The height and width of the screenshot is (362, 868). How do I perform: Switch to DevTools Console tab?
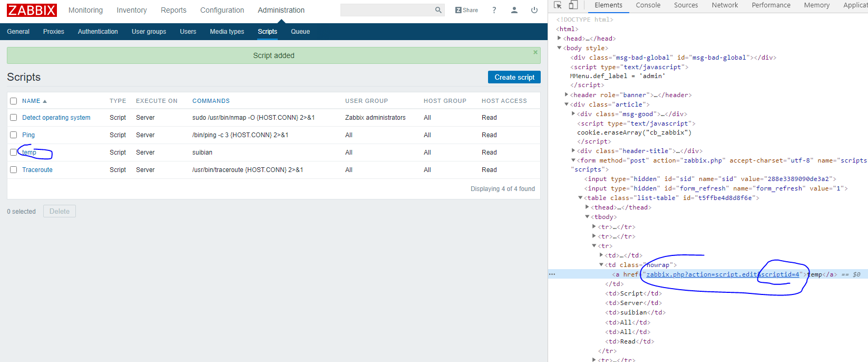click(648, 5)
